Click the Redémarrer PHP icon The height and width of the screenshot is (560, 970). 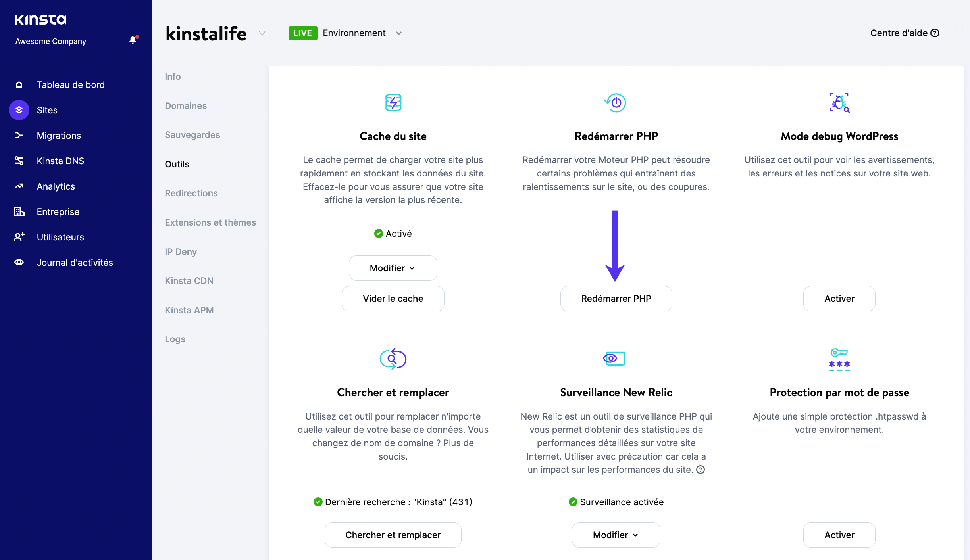pyautogui.click(x=615, y=103)
